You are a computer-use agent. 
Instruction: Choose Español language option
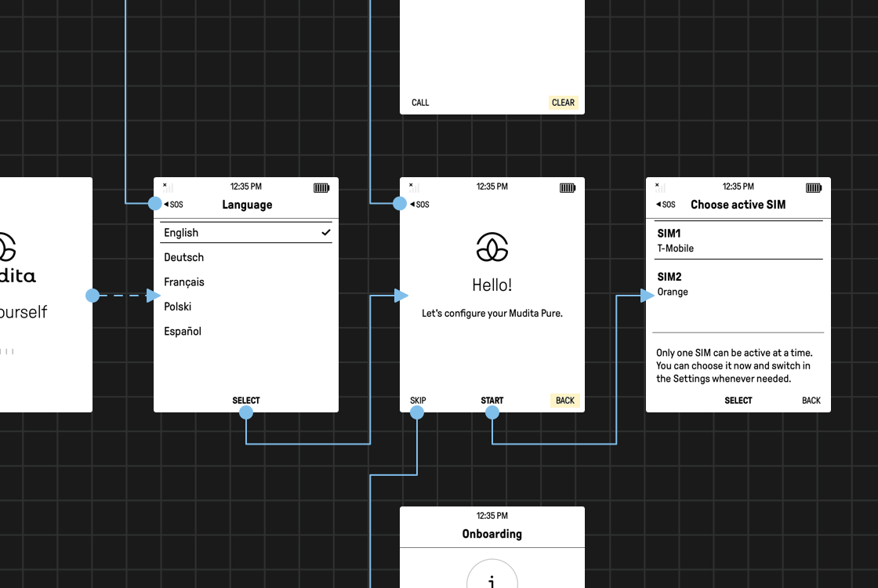point(183,331)
